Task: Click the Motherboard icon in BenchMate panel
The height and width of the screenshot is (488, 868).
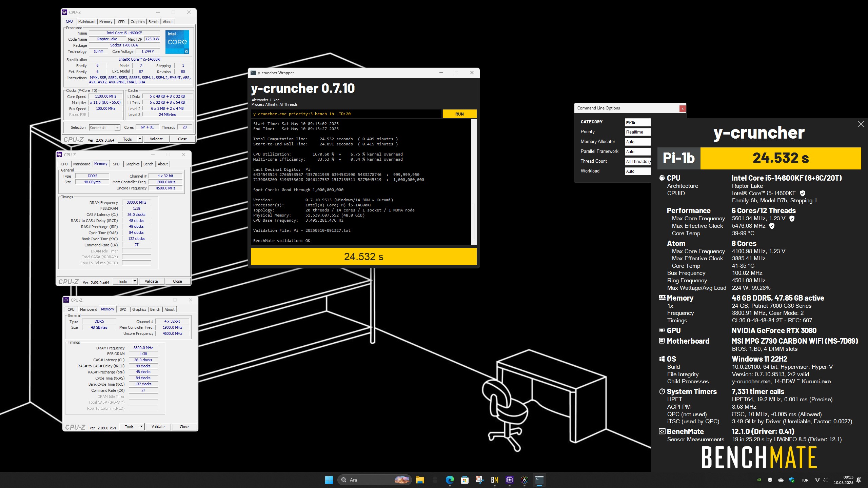Action: [x=662, y=341]
